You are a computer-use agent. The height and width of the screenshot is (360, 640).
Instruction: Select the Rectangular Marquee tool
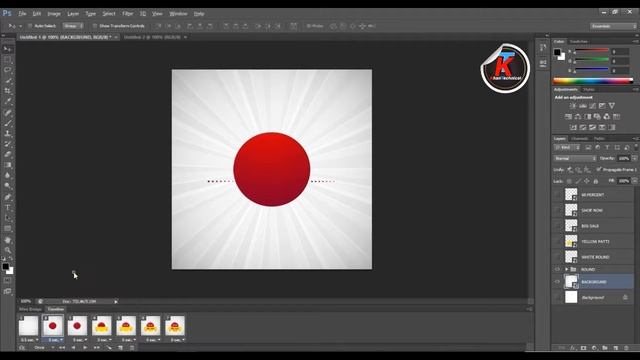(7, 60)
